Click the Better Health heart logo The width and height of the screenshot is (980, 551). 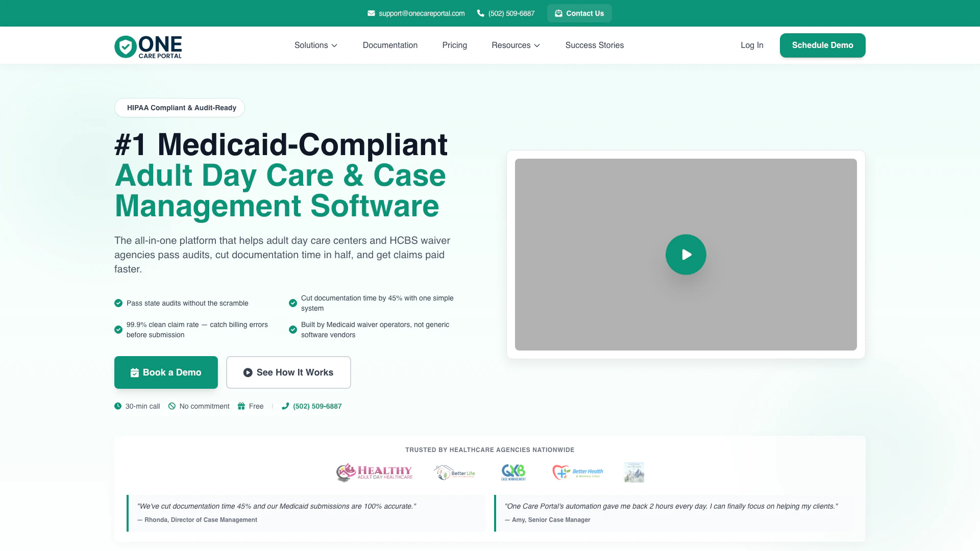tap(577, 472)
